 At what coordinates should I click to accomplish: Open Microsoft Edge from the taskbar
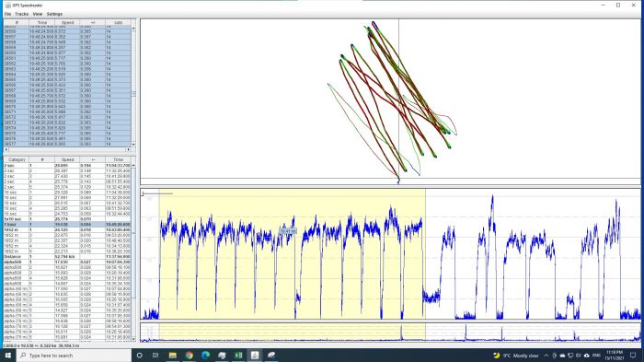[205, 355]
